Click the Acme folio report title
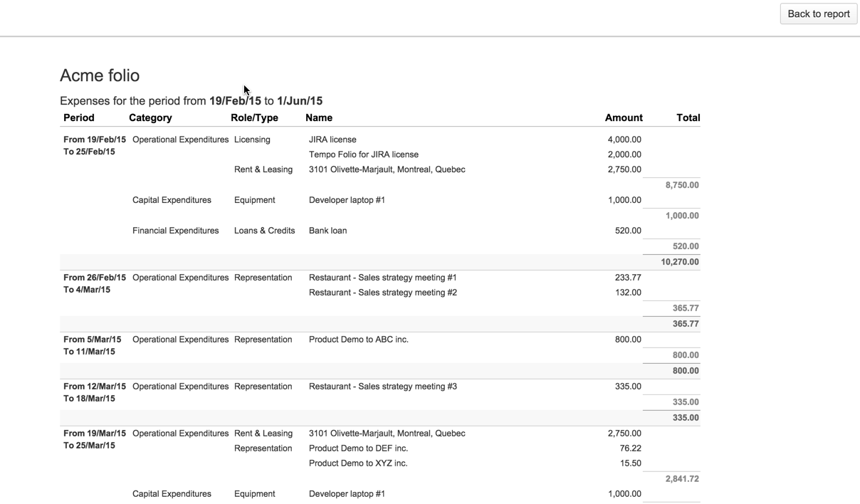This screenshot has height=504, width=860. tap(100, 75)
